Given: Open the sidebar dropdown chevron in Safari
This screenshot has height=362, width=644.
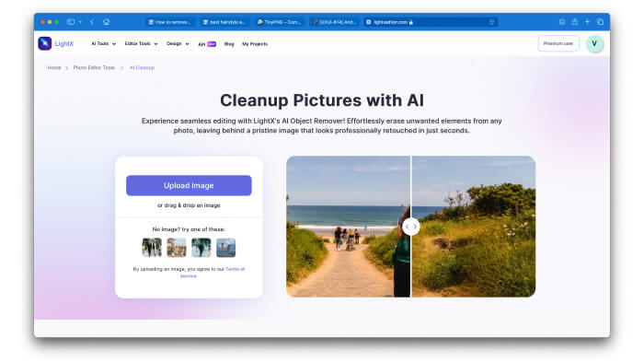Looking at the screenshot, I should pos(80,22).
